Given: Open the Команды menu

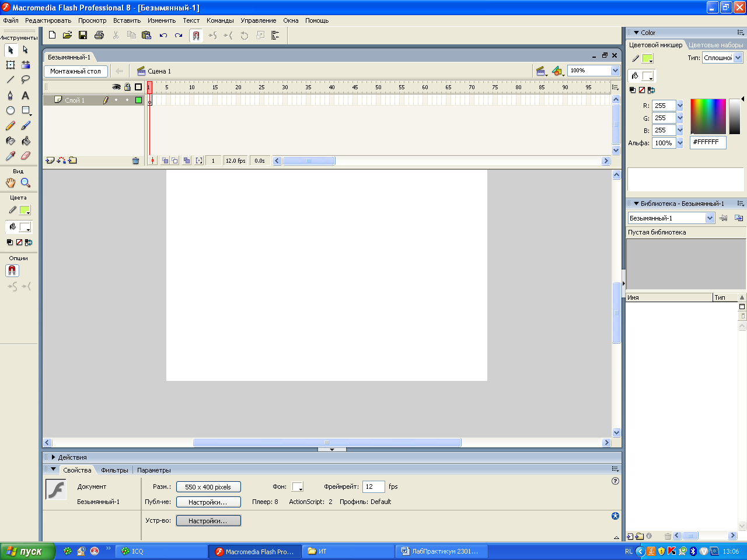Looking at the screenshot, I should [x=220, y=20].
